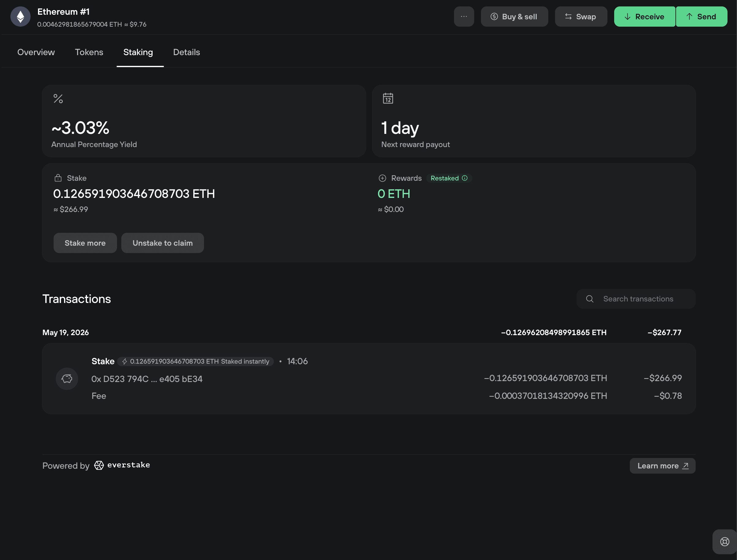
Task: Click the magnifier icon in transaction search
Action: (x=590, y=299)
